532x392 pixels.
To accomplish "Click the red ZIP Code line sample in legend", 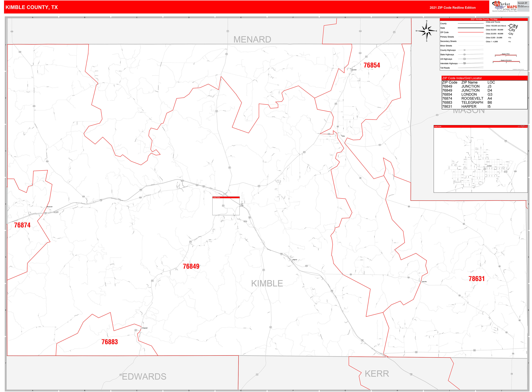I will coord(471,32).
